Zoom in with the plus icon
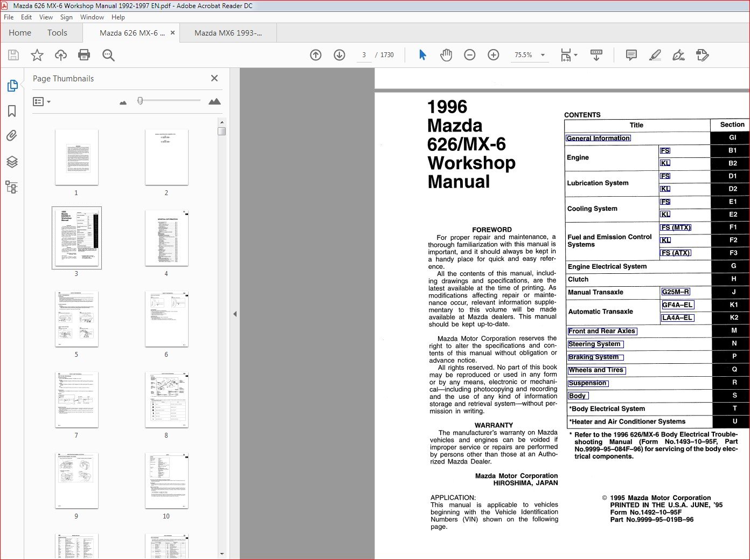This screenshot has height=560, width=750. [x=494, y=55]
